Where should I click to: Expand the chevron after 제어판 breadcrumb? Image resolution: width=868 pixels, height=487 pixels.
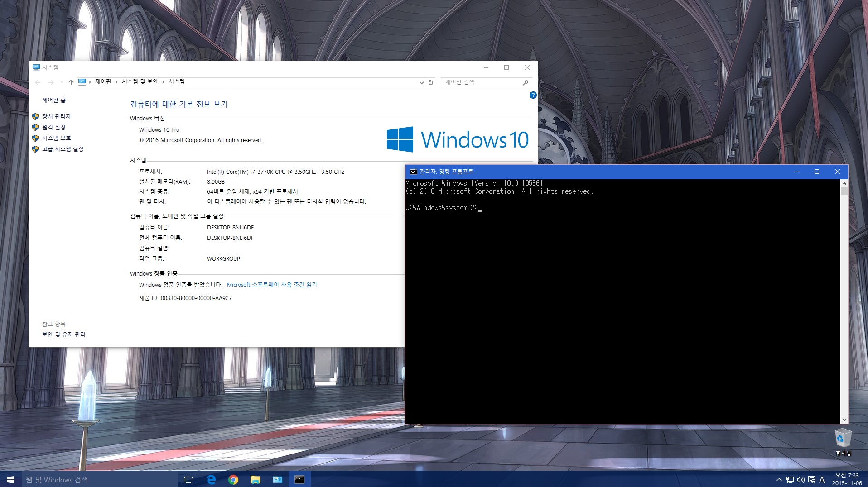pyautogui.click(x=116, y=82)
